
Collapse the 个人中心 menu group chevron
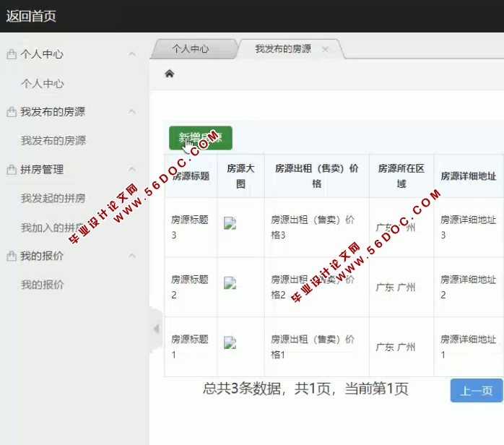[132, 53]
